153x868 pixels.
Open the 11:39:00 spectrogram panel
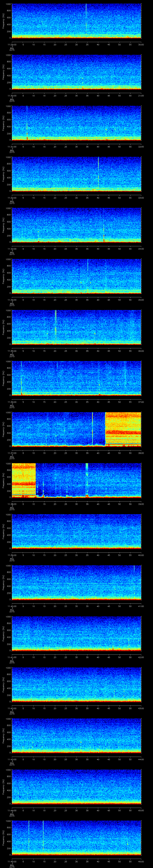(76, 531)
